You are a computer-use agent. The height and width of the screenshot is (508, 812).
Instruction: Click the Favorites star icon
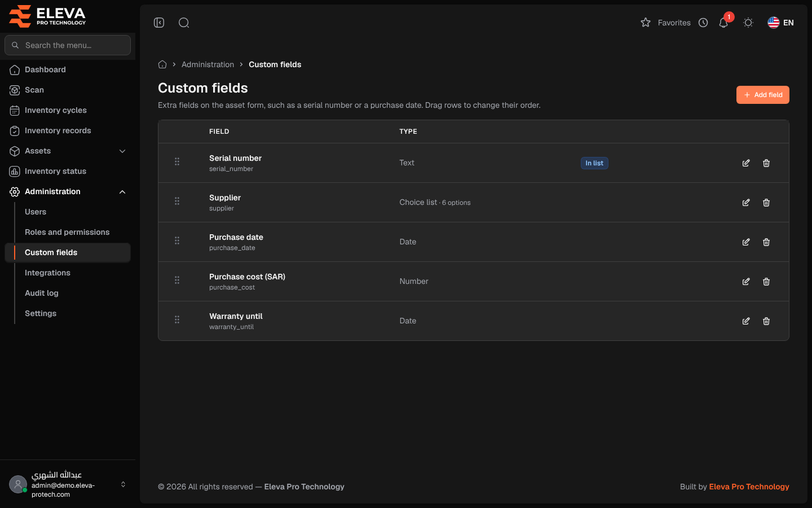coord(646,23)
